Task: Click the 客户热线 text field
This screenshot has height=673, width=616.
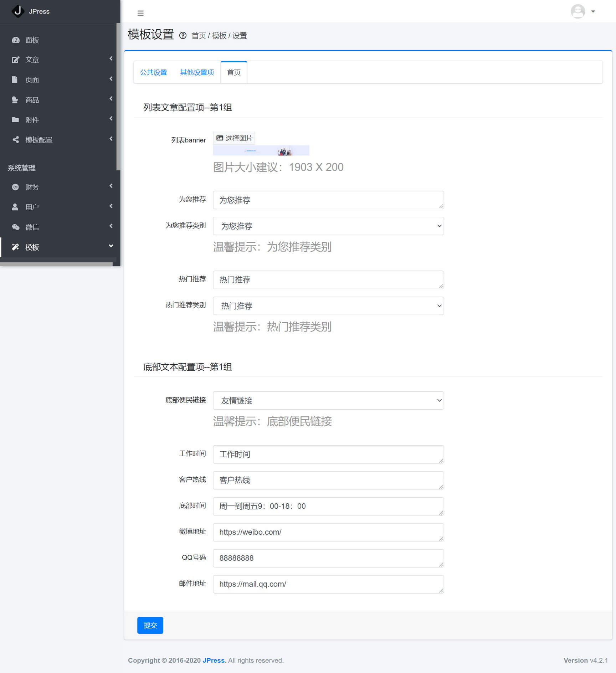Action: tap(328, 480)
